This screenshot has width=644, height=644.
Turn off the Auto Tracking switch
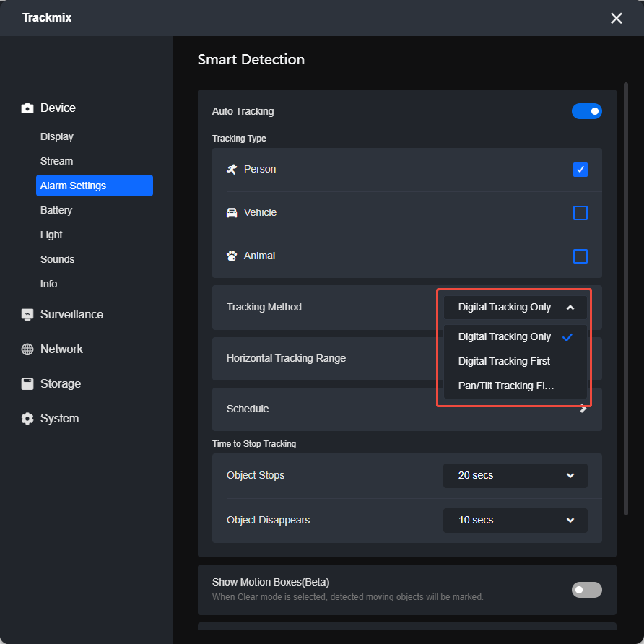[586, 111]
